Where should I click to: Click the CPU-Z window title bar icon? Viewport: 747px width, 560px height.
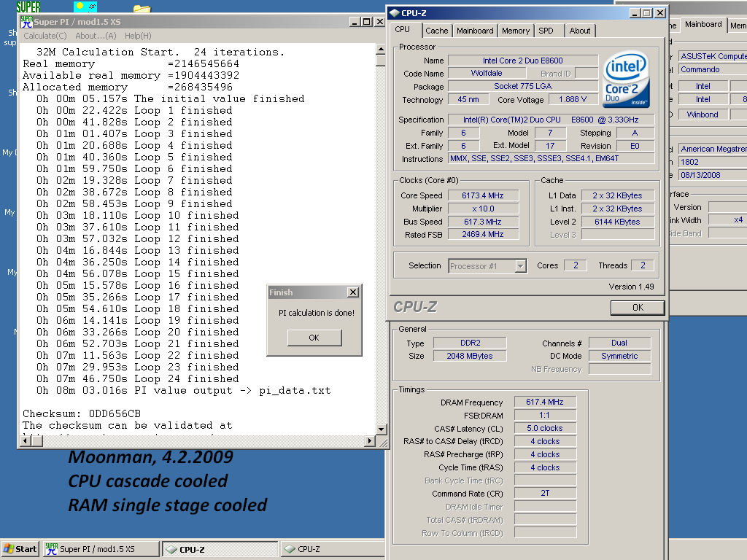pos(395,13)
